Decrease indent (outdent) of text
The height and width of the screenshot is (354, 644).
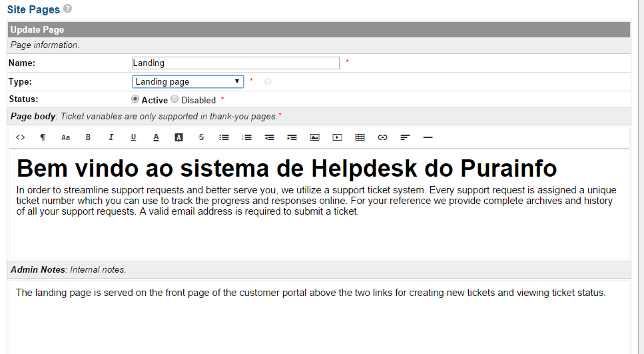click(x=270, y=137)
